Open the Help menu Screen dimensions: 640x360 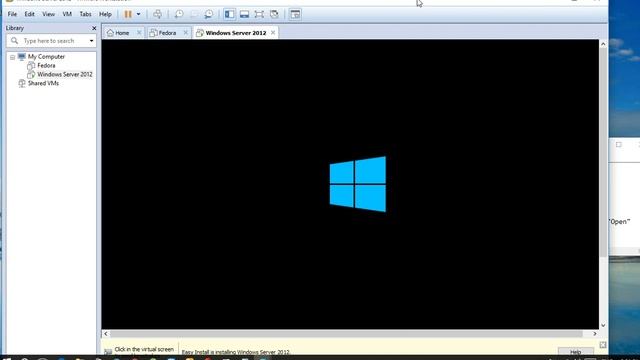coord(105,14)
